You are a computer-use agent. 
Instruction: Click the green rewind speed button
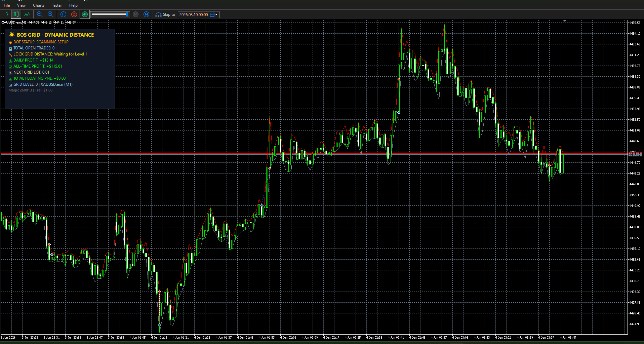point(85,14)
